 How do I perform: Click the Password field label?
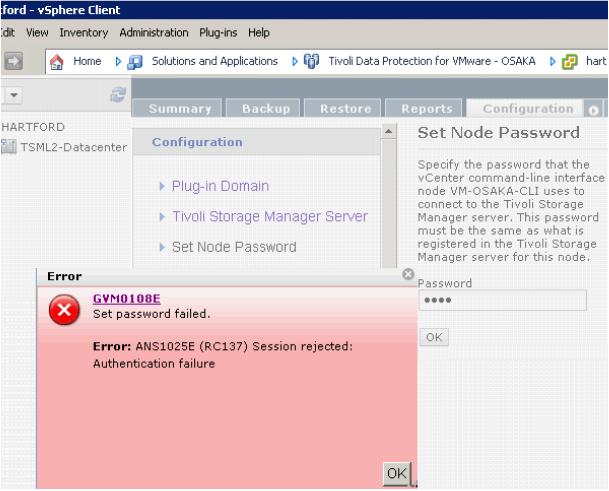[445, 283]
